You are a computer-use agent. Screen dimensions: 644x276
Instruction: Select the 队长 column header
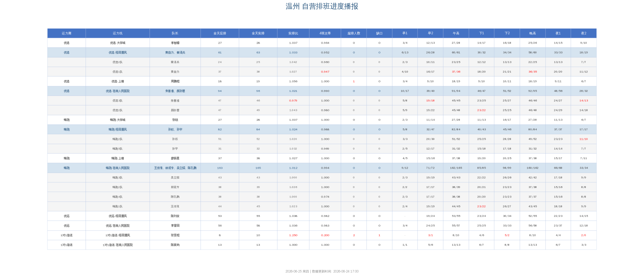pos(175,33)
